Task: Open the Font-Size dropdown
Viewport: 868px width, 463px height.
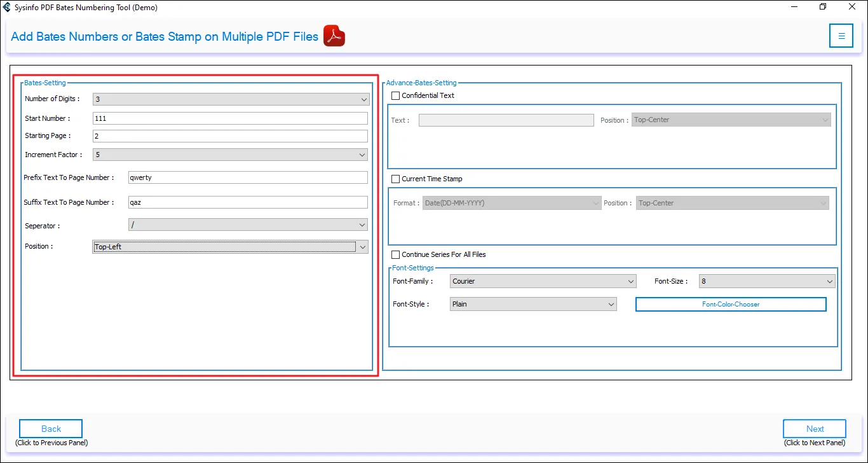Action: [766, 281]
